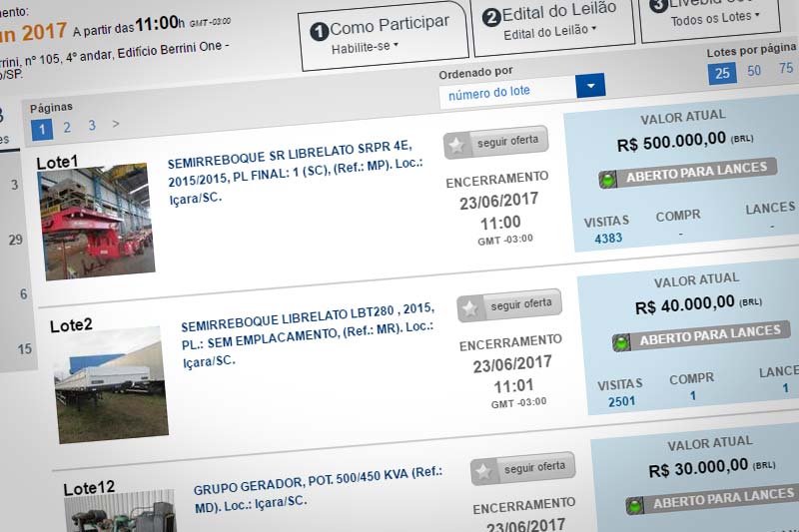
Task: Go to page 2 of results
Action: (67, 128)
